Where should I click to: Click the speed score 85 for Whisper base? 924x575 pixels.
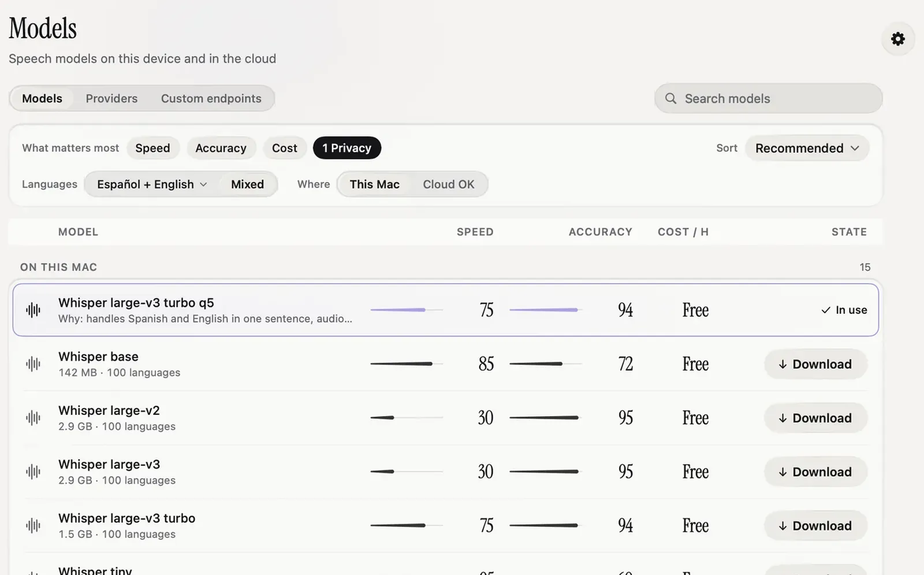pyautogui.click(x=486, y=364)
